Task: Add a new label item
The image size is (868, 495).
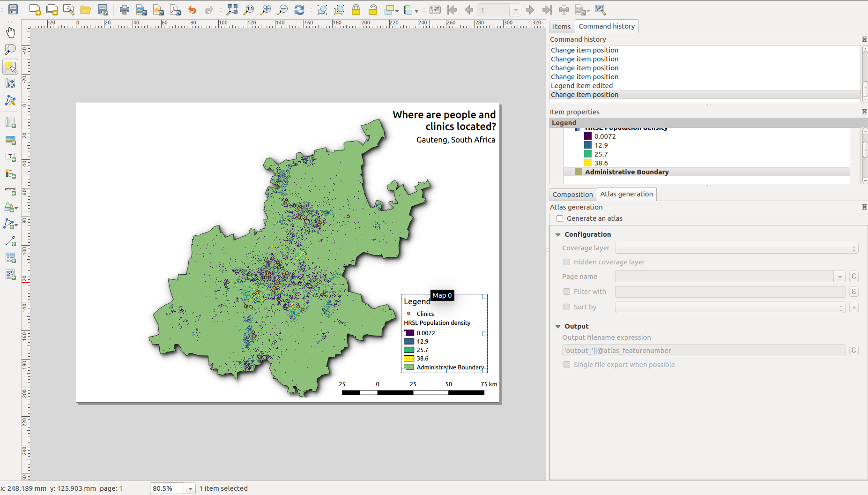Action: pyautogui.click(x=10, y=157)
